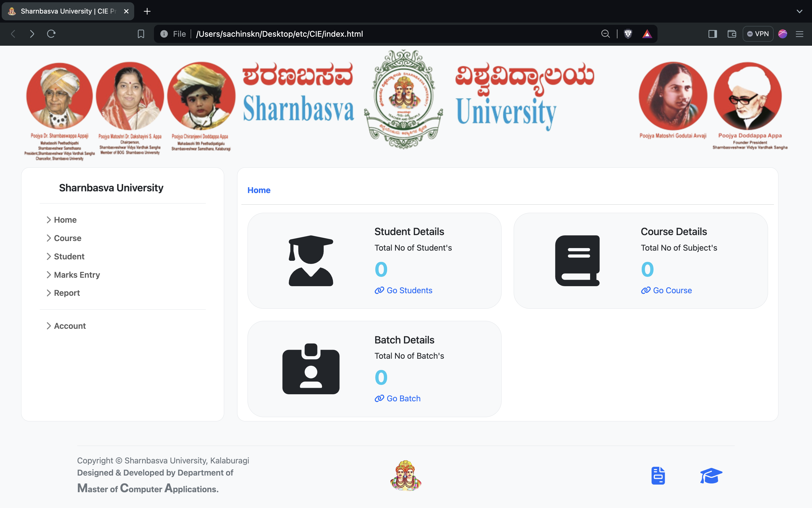The image size is (812, 508).
Task: Expand the Marks Entry chevron in sidebar
Action: pyautogui.click(x=49, y=275)
